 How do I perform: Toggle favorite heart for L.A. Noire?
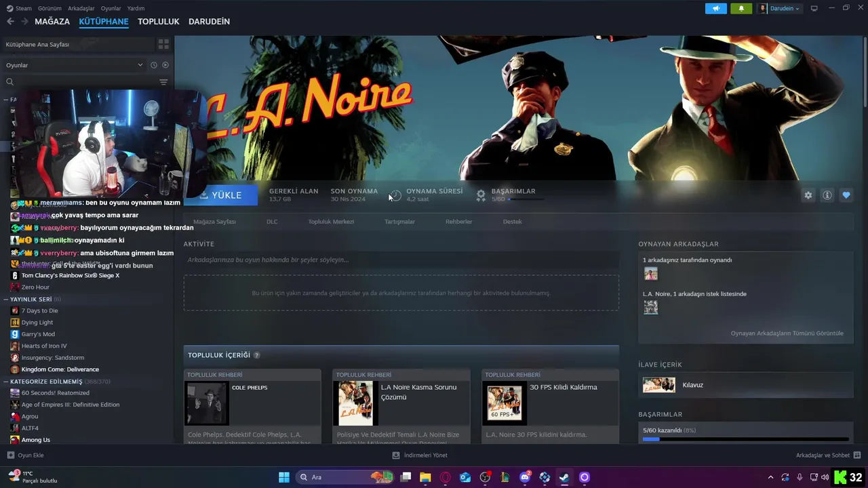846,195
